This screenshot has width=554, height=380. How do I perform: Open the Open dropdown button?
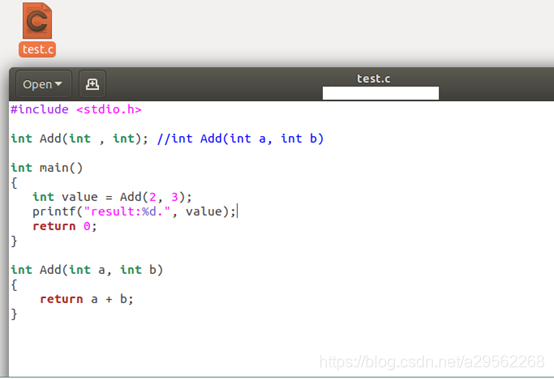pyautogui.click(x=43, y=84)
